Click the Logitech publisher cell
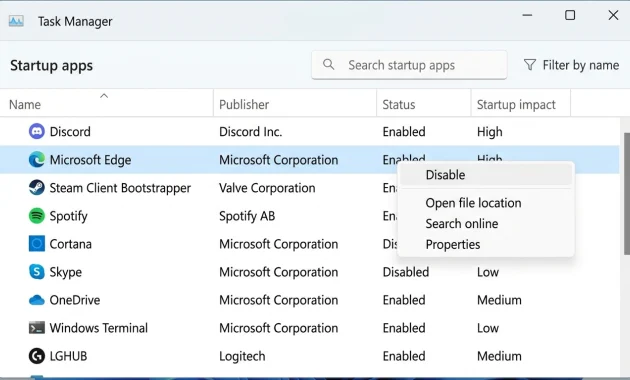 coord(242,356)
